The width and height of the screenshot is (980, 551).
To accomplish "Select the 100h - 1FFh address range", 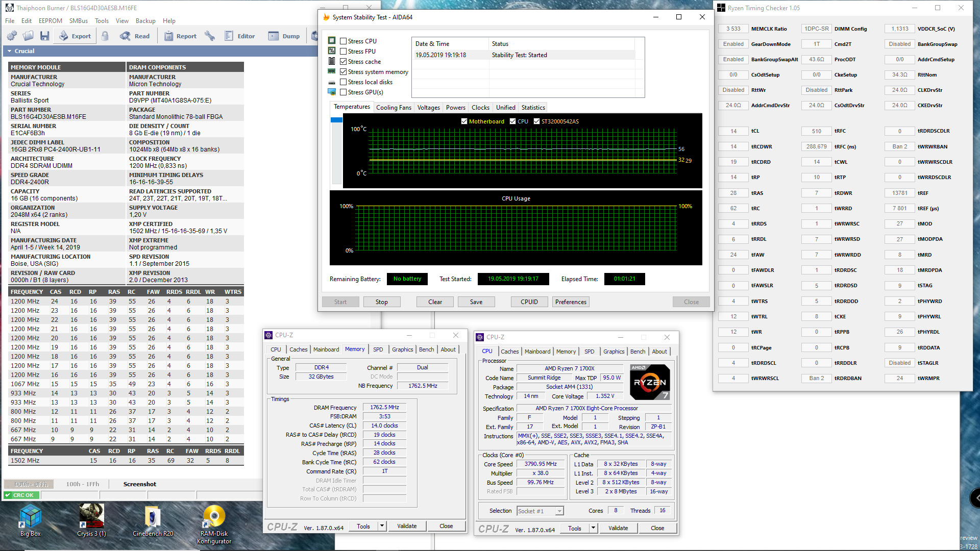I will [82, 484].
